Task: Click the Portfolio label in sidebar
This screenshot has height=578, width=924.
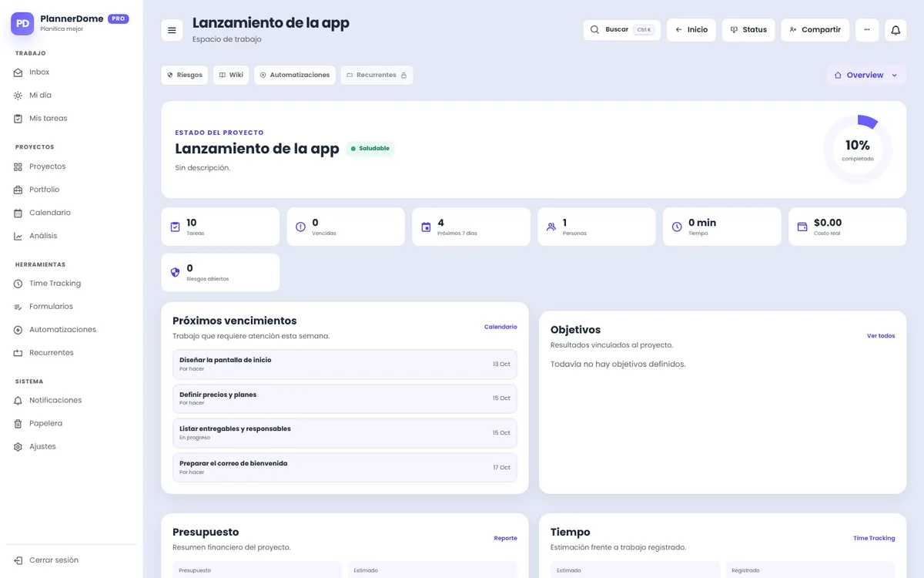Action: click(44, 190)
